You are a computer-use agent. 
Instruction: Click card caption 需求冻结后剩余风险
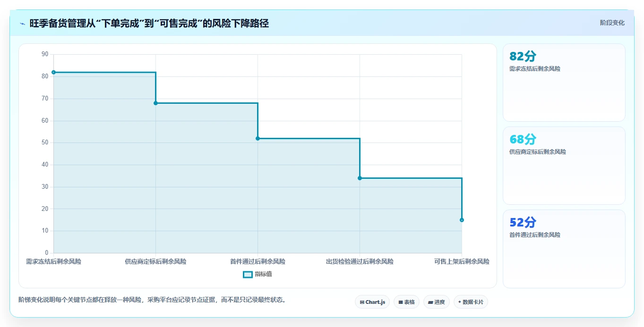(535, 69)
